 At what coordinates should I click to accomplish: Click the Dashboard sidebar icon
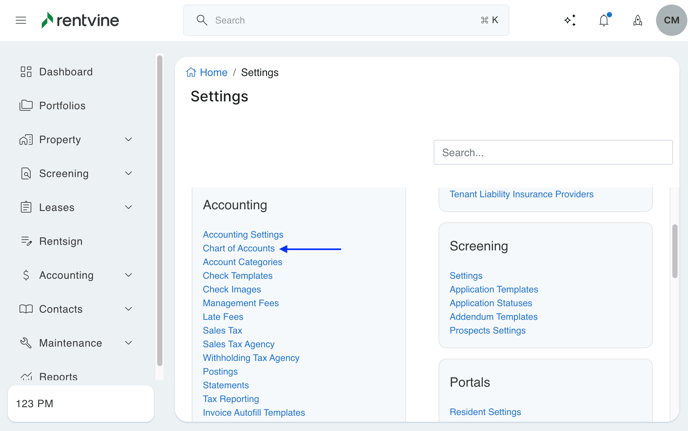coord(26,72)
